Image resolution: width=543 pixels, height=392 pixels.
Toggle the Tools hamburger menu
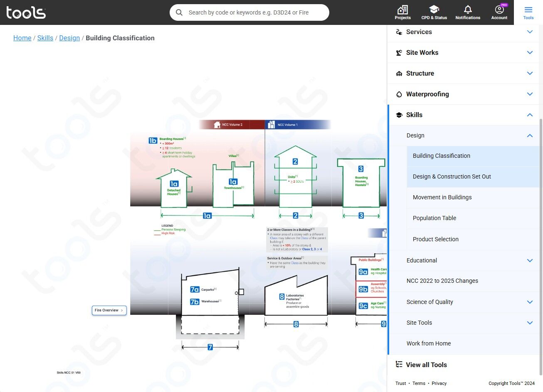528,12
